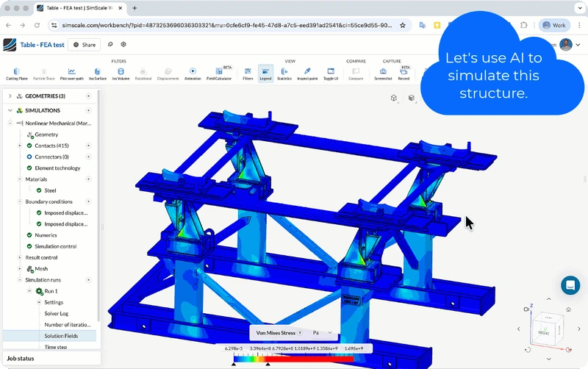Screen dimensions: 588x369
Task: Add a new simulation with plus button
Action: (88, 110)
